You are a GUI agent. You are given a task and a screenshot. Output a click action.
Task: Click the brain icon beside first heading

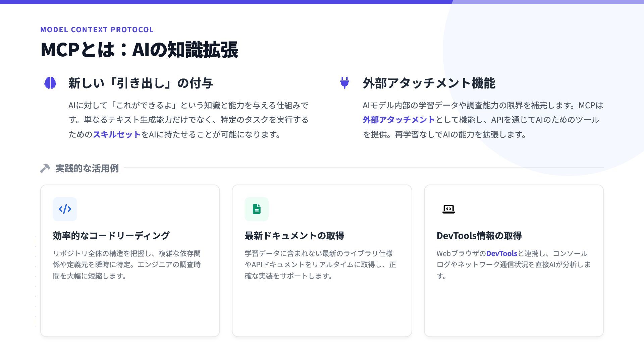click(50, 83)
